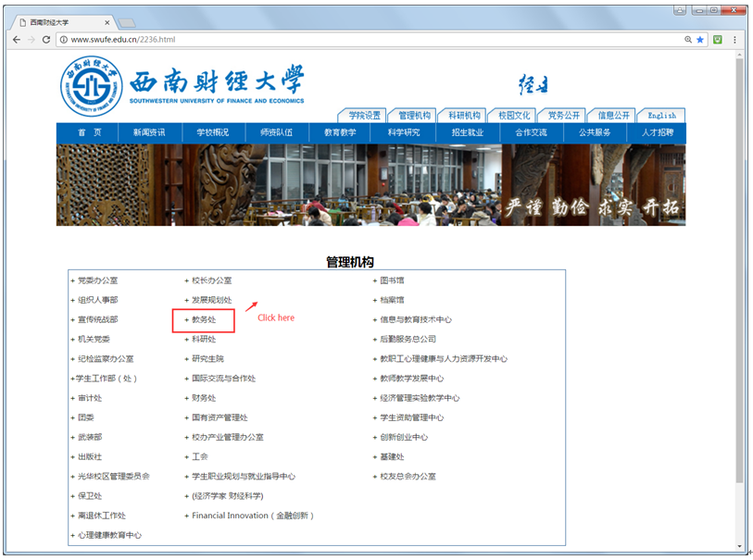Image resolution: width=753 pixels, height=560 pixels.
Task: Bookmark page with star icon
Action: click(700, 40)
